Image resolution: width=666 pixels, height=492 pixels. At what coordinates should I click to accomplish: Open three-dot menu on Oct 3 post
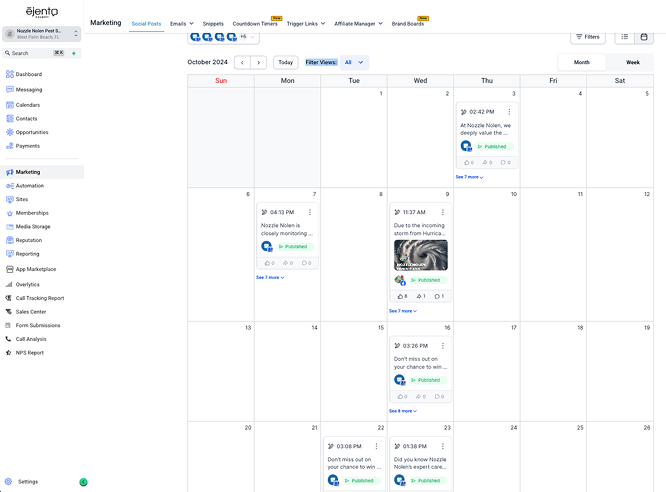pos(509,112)
